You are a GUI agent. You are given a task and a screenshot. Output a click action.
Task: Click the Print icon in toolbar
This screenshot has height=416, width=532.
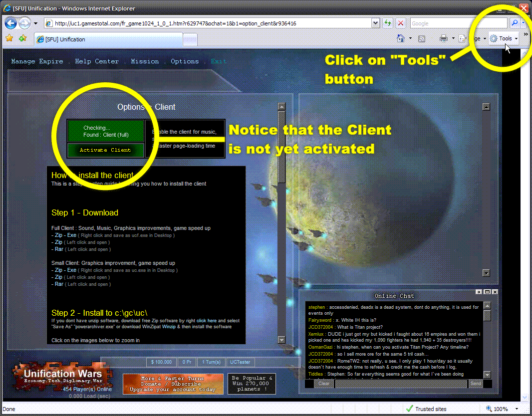coord(443,38)
